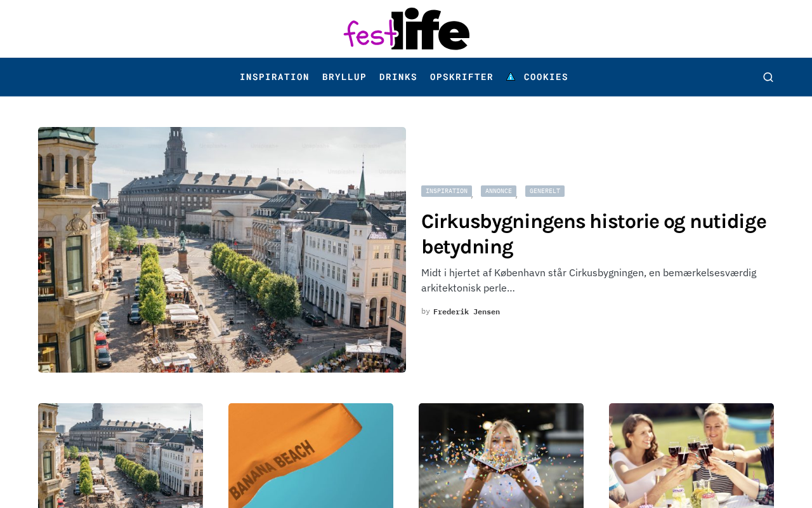812x508 pixels.
Task: Open the confetti woman article thumbnail
Action: [x=501, y=455]
